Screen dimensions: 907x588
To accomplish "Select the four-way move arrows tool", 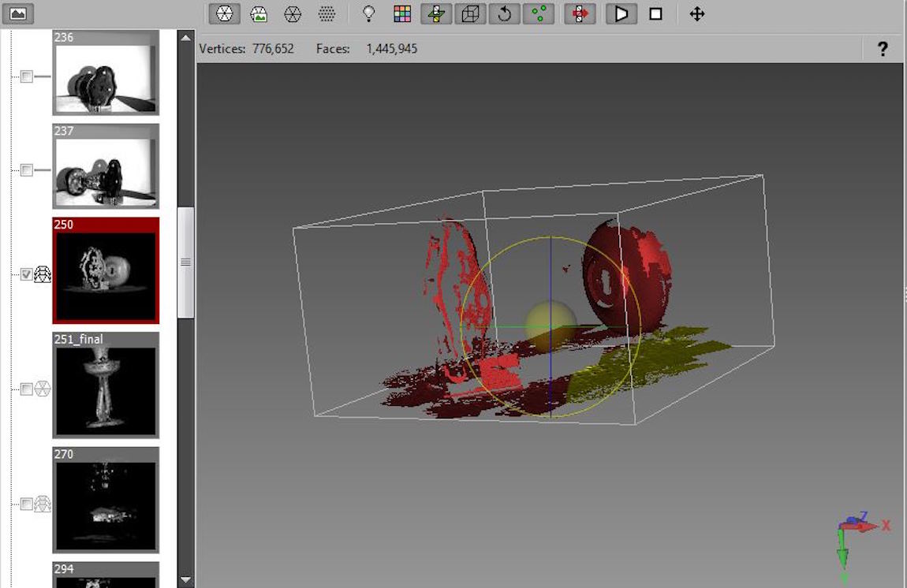I will coord(697,14).
